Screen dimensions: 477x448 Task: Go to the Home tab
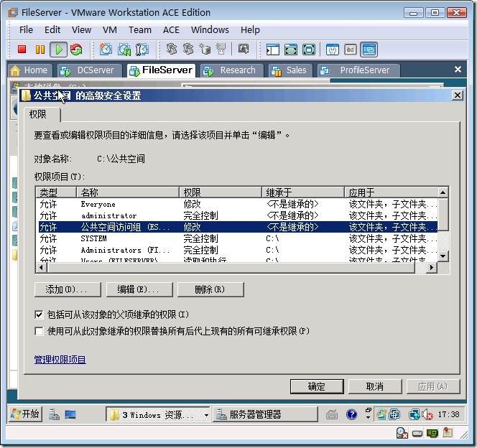(30, 70)
